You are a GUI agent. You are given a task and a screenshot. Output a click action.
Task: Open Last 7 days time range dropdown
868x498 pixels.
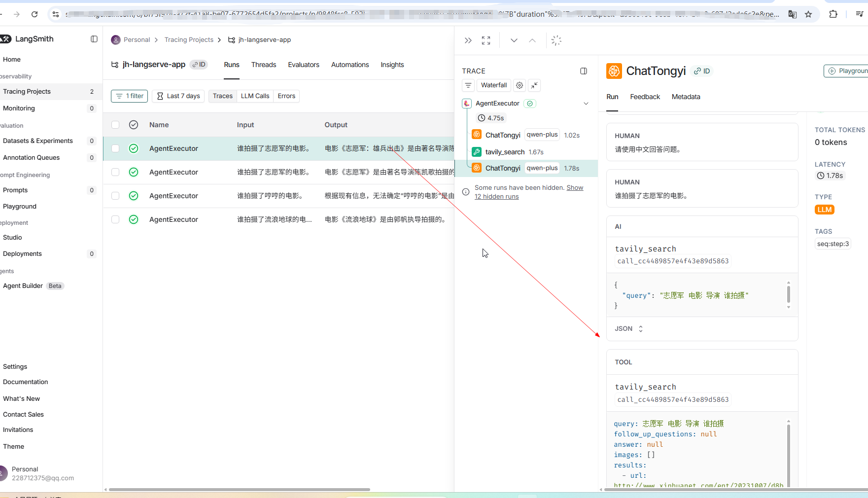pyautogui.click(x=178, y=96)
